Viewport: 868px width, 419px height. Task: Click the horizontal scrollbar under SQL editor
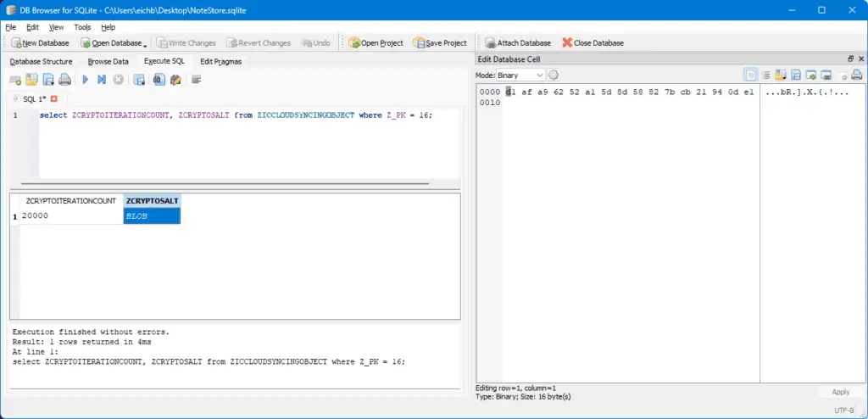click(x=225, y=183)
